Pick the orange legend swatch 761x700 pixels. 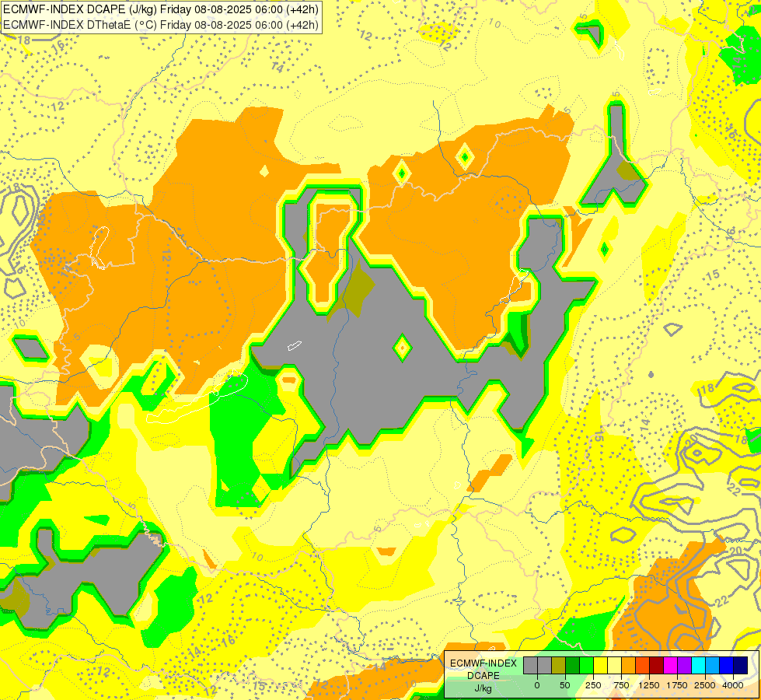pyautogui.click(x=629, y=665)
